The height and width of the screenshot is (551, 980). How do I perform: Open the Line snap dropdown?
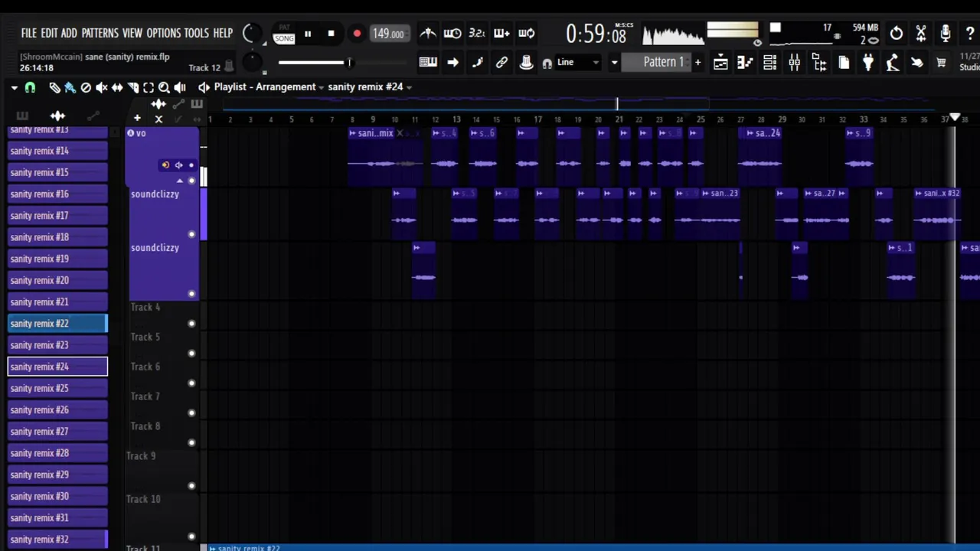(578, 63)
